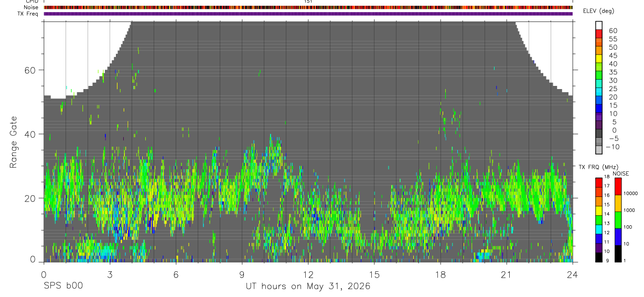Click ELEV legend value 35
The height and width of the screenshot is (297, 644).
pos(613,72)
